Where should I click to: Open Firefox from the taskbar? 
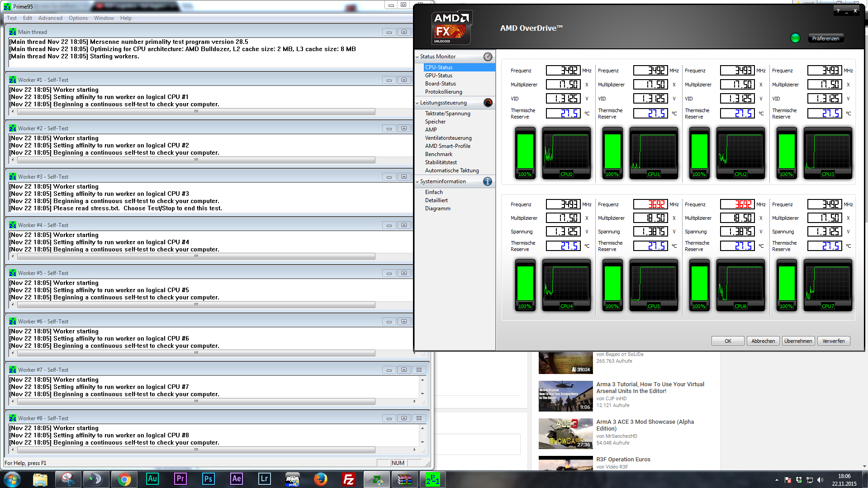pos(321,479)
